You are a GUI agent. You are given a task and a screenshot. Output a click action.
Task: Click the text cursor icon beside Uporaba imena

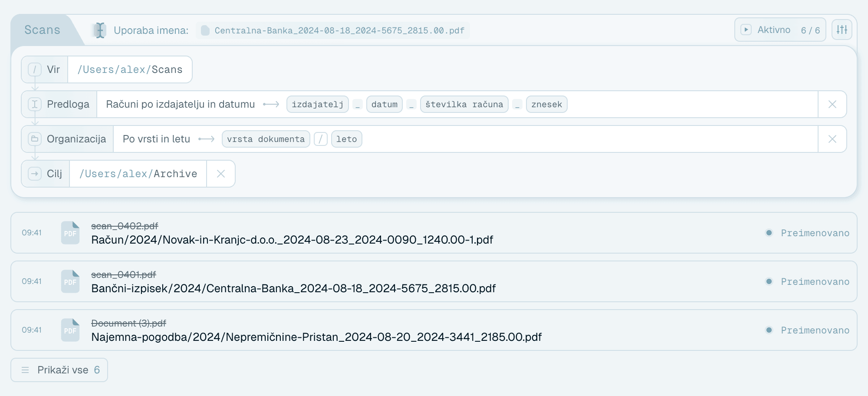click(100, 30)
